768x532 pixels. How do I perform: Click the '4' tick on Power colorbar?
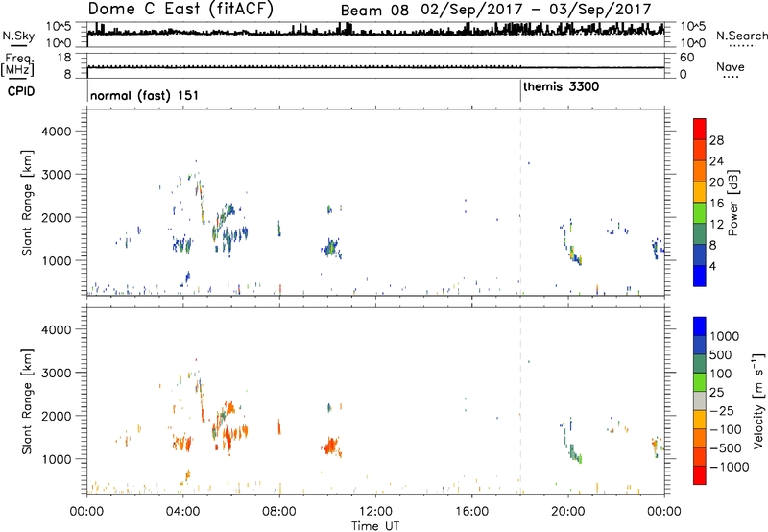click(713, 266)
